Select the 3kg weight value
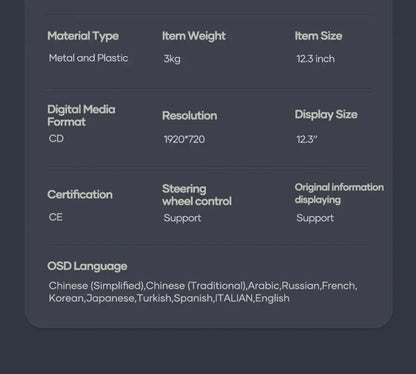The height and width of the screenshot is (374, 416). [172, 59]
